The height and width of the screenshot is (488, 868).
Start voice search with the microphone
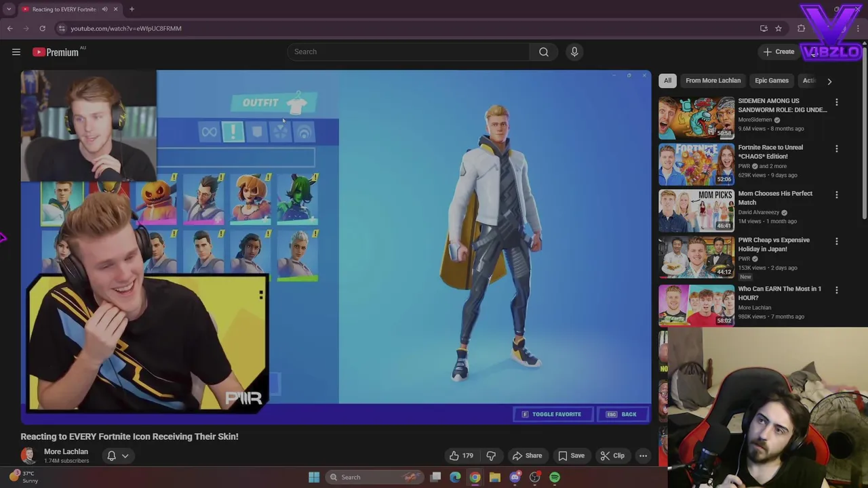click(x=574, y=52)
